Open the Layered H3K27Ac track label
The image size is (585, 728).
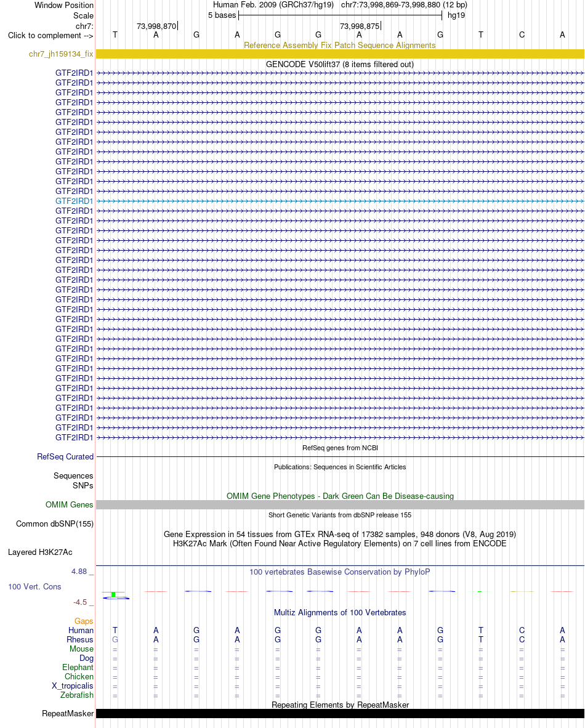tap(40, 552)
